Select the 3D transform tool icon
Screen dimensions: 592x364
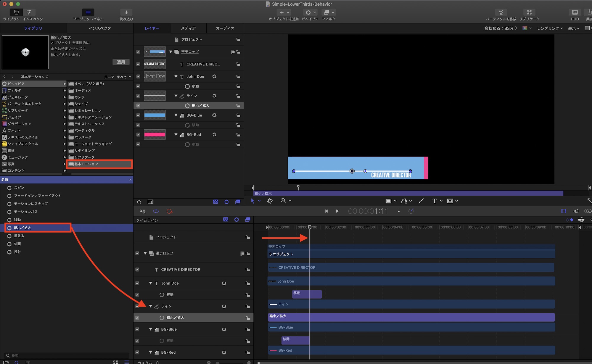[x=270, y=201]
